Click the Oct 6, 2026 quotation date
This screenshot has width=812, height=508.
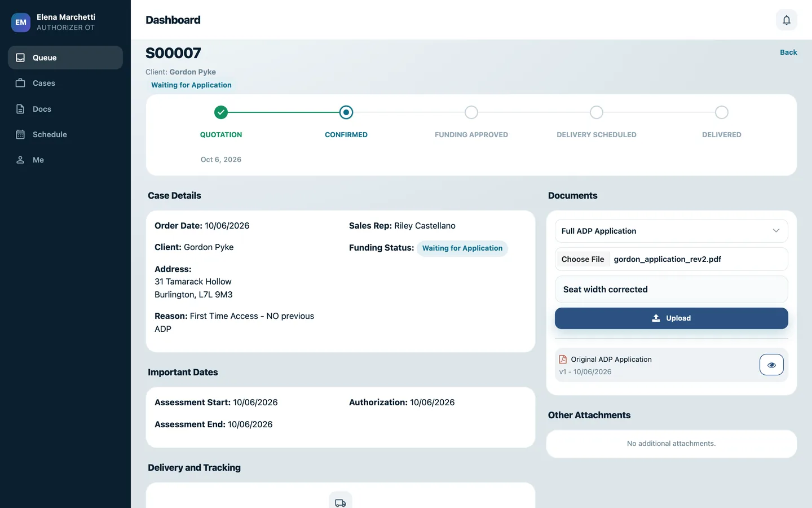[221, 160]
